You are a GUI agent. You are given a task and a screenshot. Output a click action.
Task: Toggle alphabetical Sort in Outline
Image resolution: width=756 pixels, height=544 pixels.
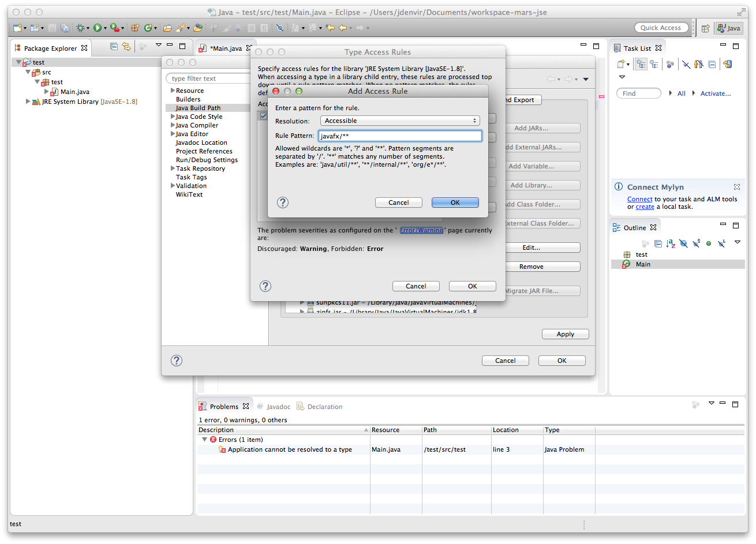point(671,243)
